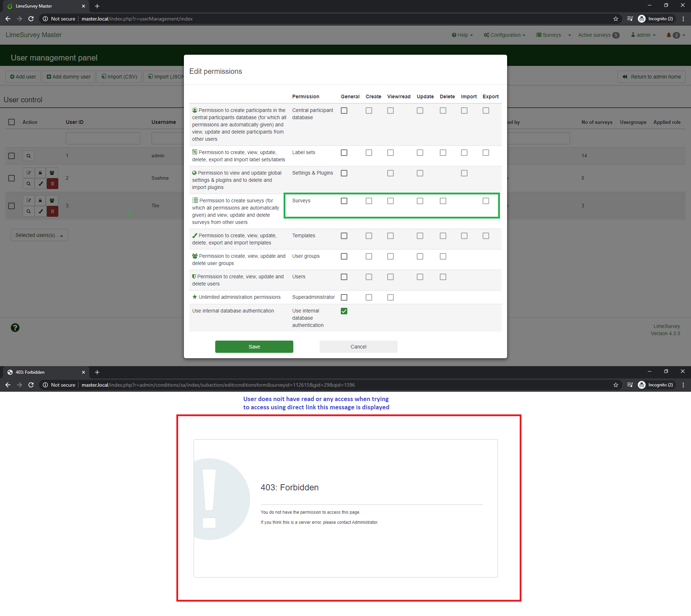Tick the Superadministrator General checkbox

(344, 297)
